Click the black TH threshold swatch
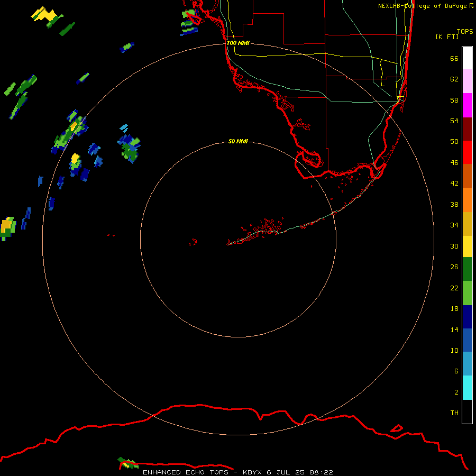 coord(467,411)
